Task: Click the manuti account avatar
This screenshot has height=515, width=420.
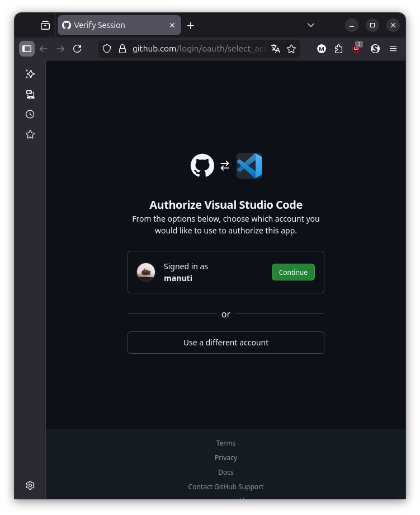Action: 146,272
